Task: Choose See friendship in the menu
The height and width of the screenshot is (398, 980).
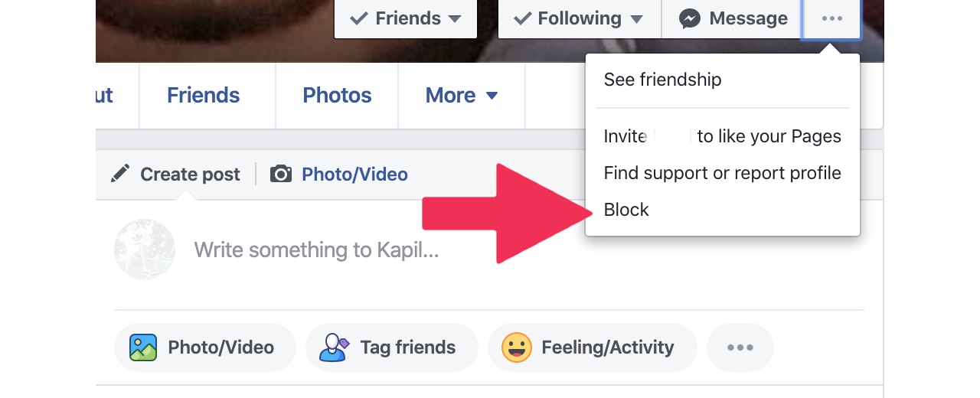Action: (662, 80)
